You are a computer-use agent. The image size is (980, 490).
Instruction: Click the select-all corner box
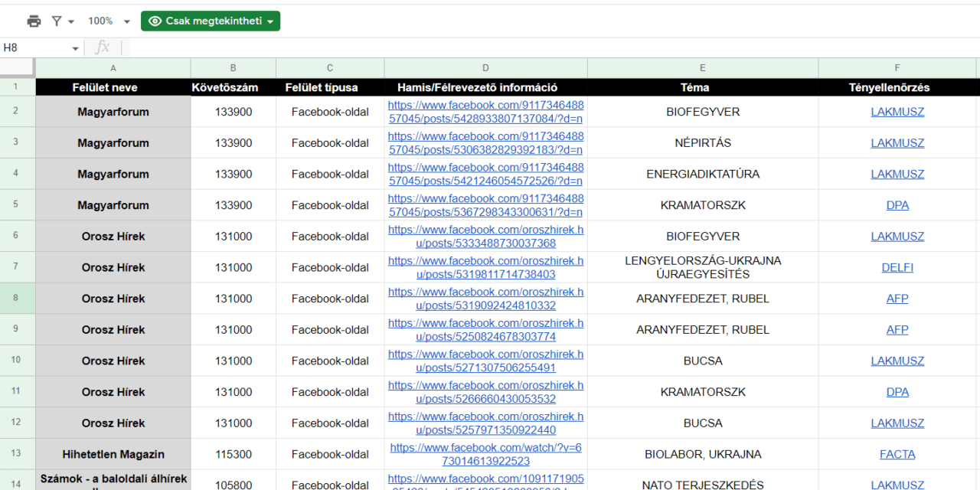[x=18, y=68]
